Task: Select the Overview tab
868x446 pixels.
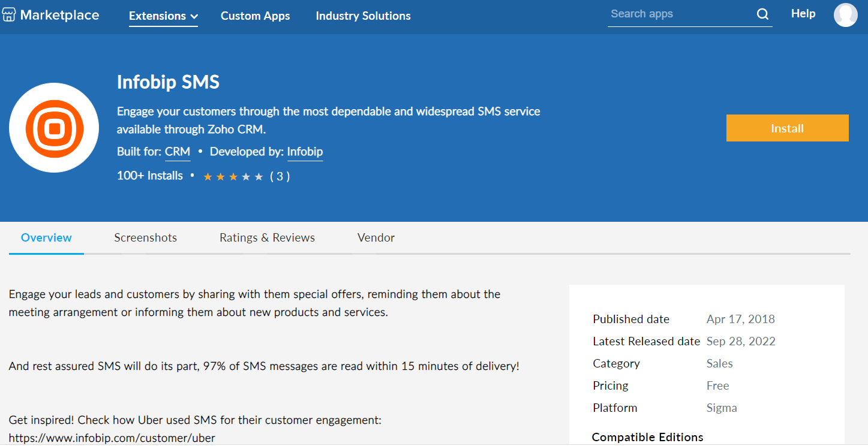Action: coord(46,238)
